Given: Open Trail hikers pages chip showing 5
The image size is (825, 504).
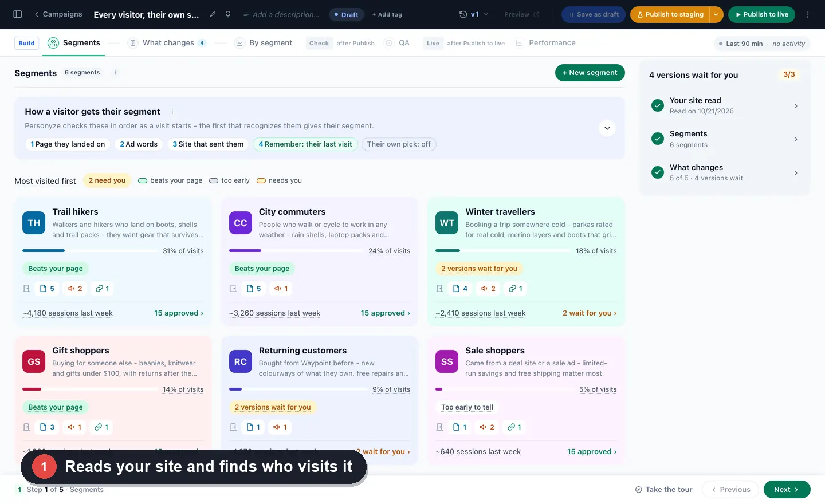Looking at the screenshot, I should pos(48,289).
